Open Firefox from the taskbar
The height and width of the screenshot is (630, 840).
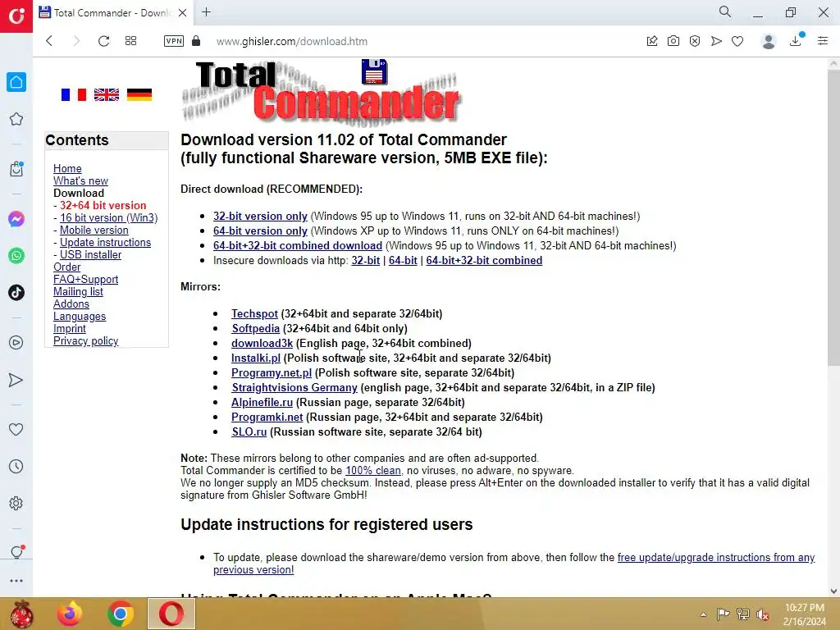point(70,614)
